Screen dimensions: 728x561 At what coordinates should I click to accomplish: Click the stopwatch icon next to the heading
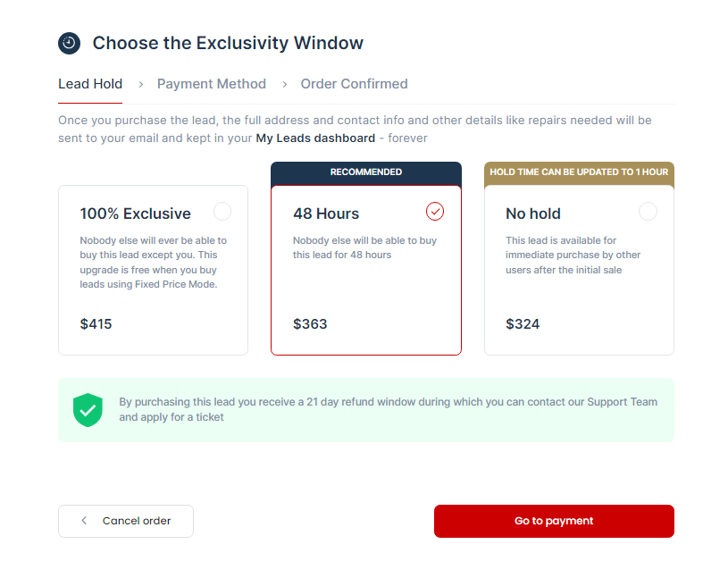click(68, 43)
